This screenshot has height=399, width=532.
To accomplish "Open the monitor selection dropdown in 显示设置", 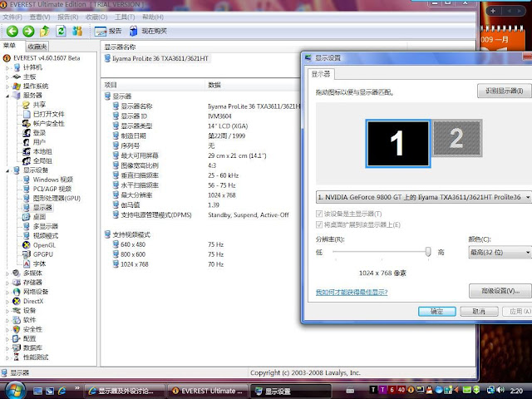I will point(424,197).
